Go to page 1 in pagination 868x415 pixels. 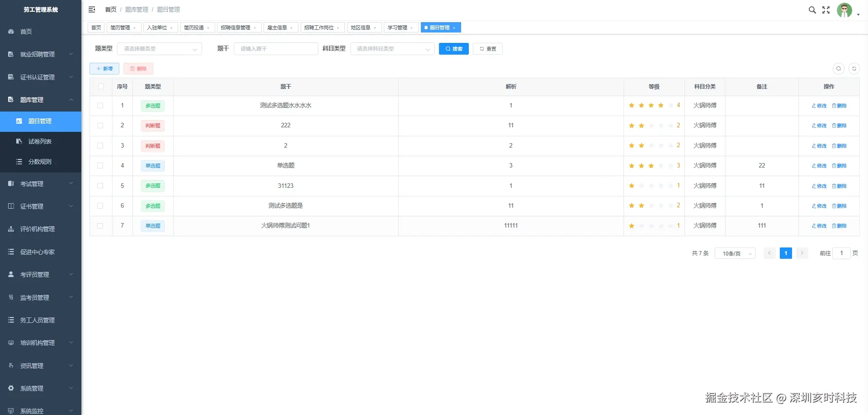click(x=786, y=253)
